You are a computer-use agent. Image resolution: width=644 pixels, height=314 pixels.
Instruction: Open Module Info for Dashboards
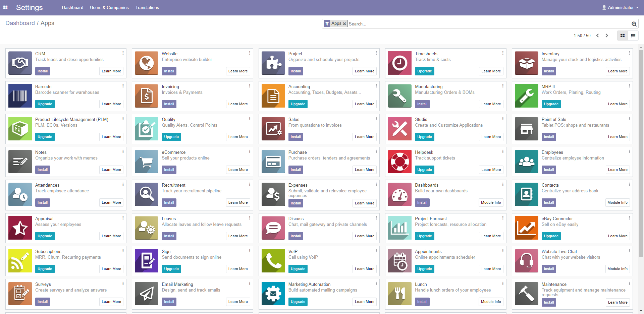coord(491,202)
